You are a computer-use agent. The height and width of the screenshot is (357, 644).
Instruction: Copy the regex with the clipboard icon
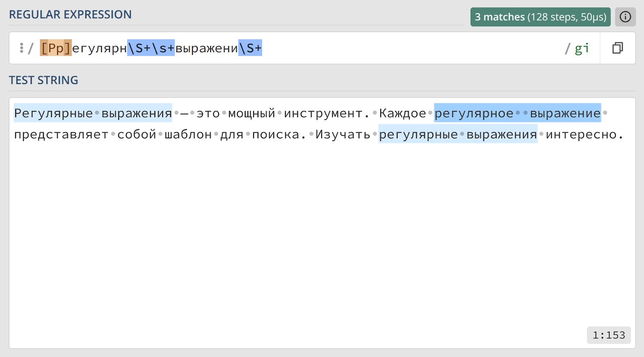coord(617,48)
